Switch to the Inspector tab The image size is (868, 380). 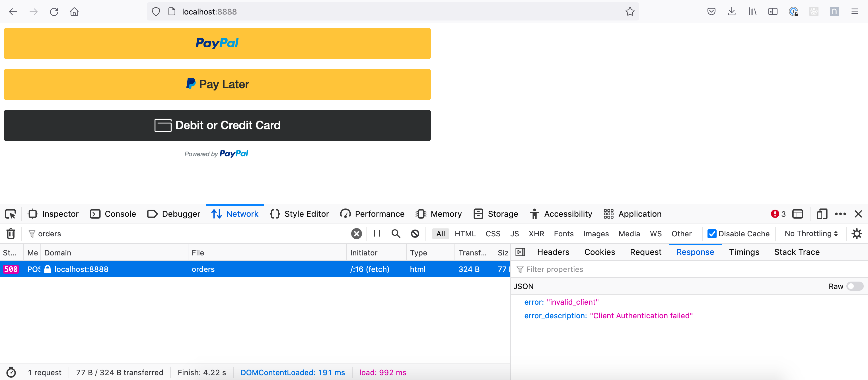(x=53, y=214)
